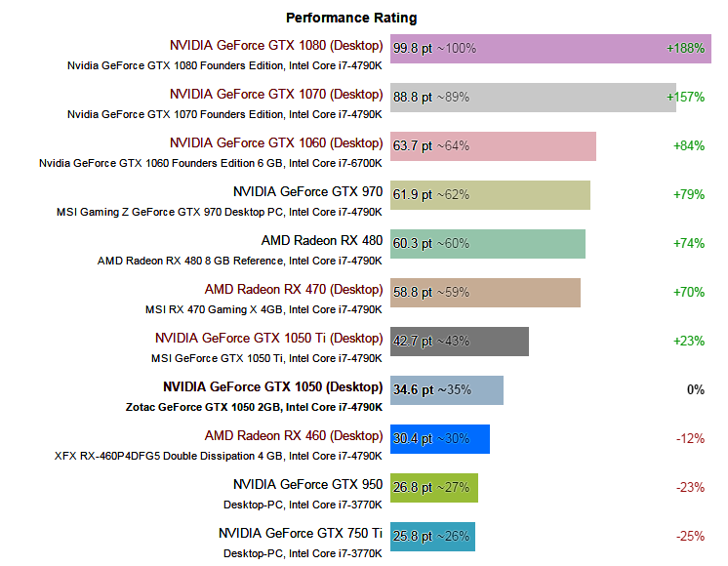The height and width of the screenshot is (566, 728).
Task: Select the AMD Radeon RX 480 label
Action: tap(322, 240)
